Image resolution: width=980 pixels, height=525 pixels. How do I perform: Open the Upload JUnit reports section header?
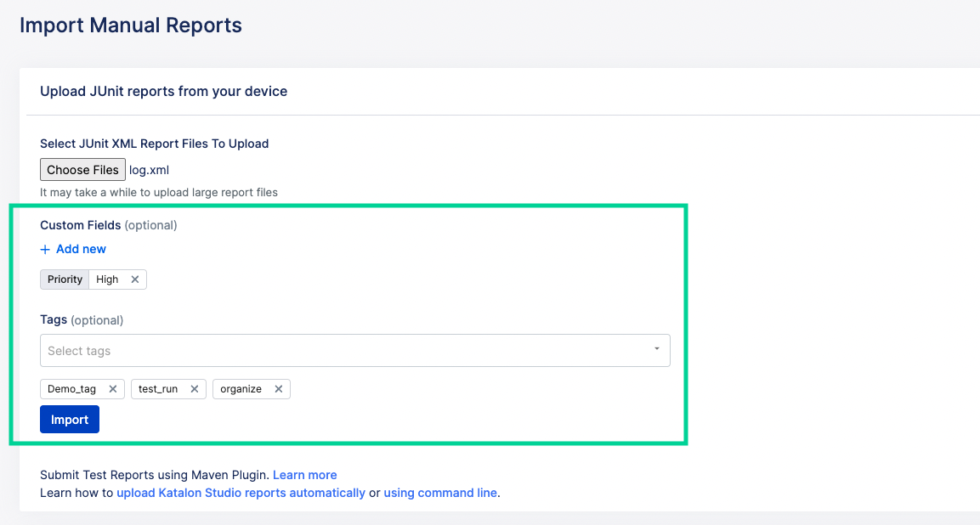pyautogui.click(x=162, y=90)
